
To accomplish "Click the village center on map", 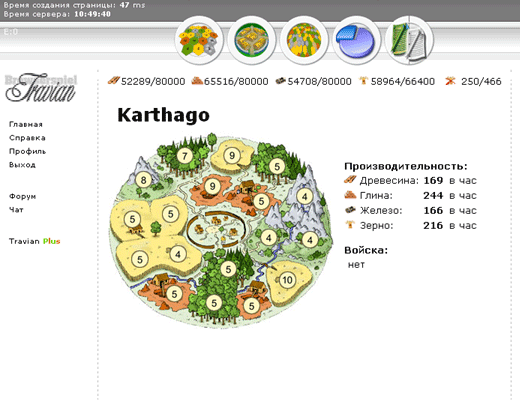I will pos(216,229).
